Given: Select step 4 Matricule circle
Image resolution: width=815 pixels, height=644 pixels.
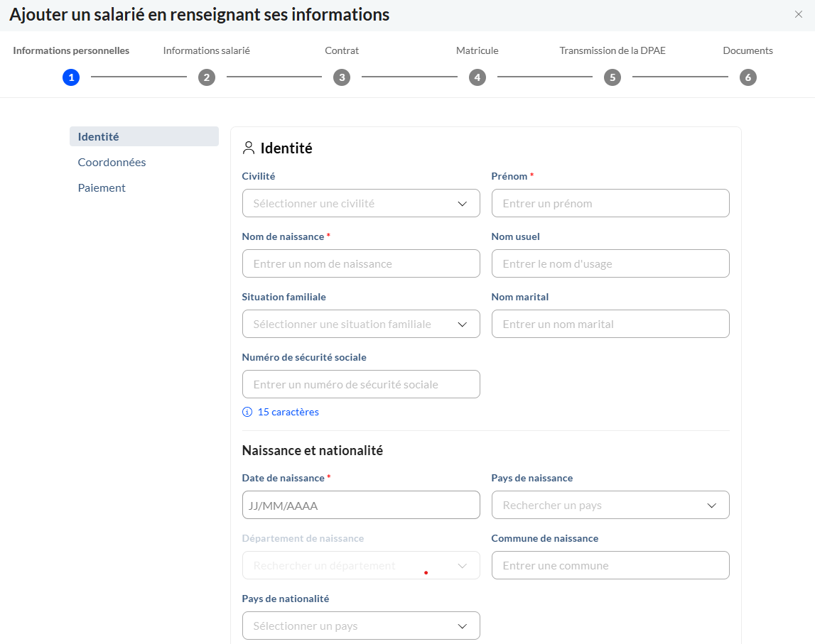Looking at the screenshot, I should tap(477, 77).
